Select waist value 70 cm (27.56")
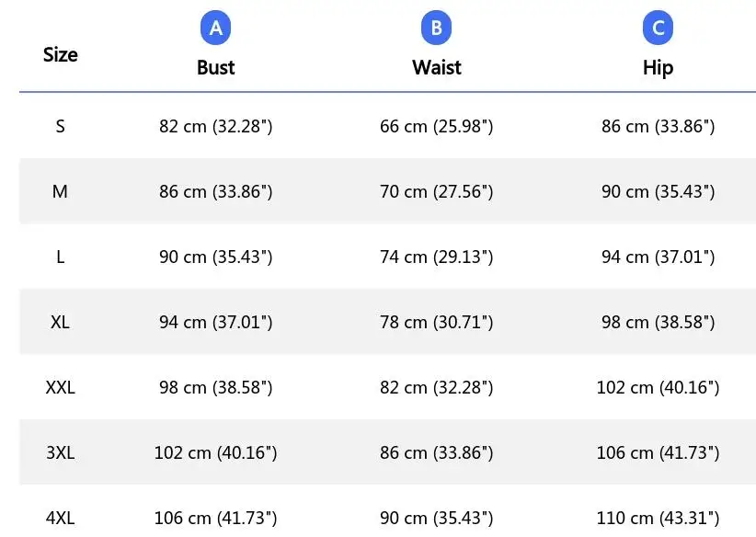Image resolution: width=756 pixels, height=537 pixels. pyautogui.click(x=436, y=192)
